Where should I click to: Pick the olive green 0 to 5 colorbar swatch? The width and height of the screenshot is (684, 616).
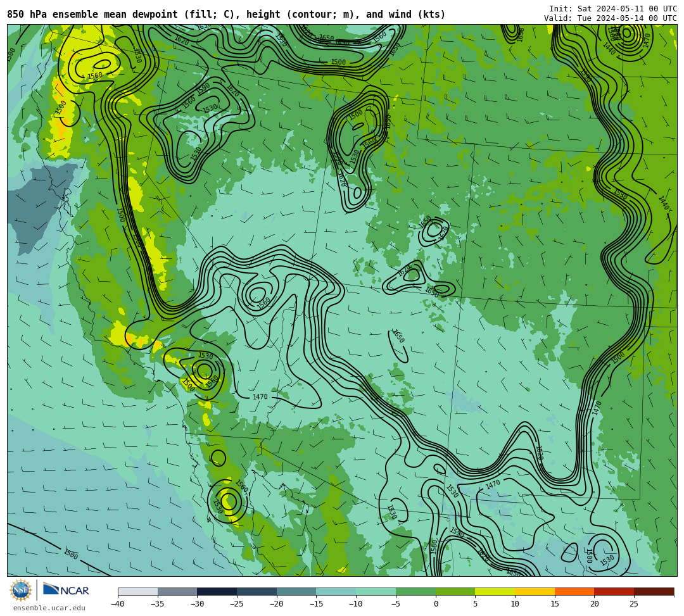pos(455,591)
